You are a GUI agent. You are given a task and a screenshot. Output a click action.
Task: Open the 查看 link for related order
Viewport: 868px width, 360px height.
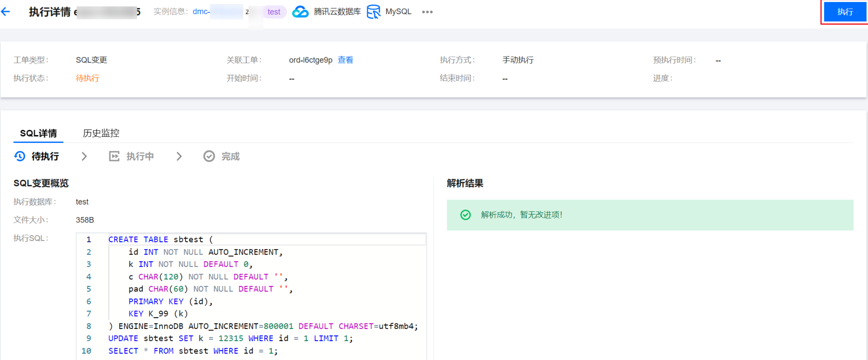(346, 60)
